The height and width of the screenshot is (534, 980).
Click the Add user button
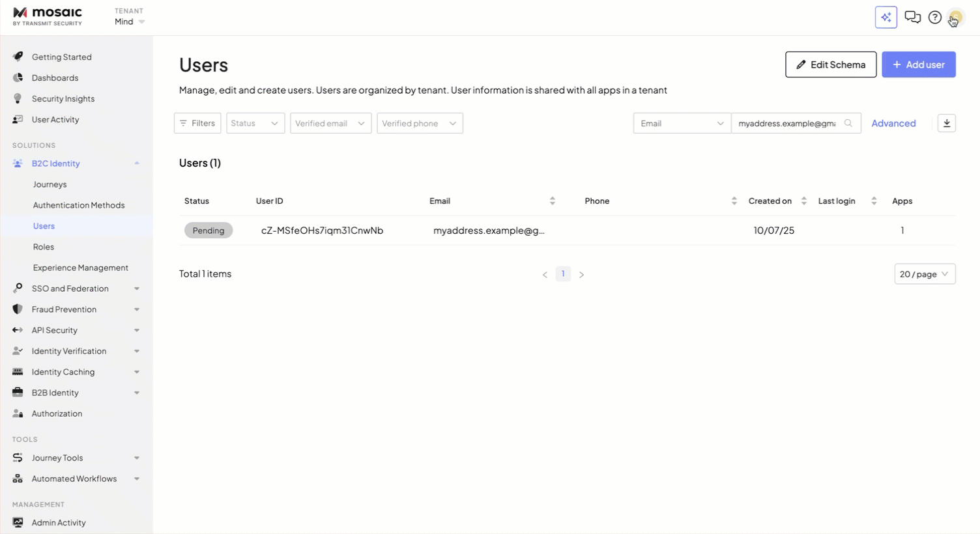tap(918, 64)
